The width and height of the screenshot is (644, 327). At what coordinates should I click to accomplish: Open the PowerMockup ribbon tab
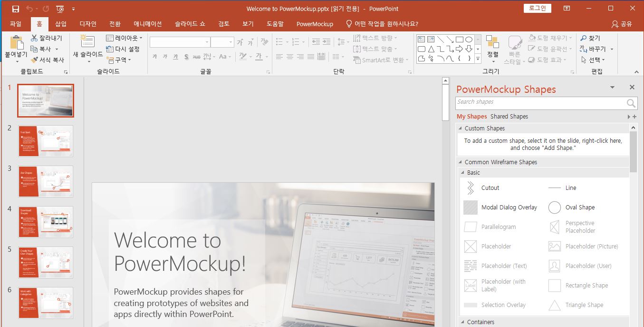point(315,24)
